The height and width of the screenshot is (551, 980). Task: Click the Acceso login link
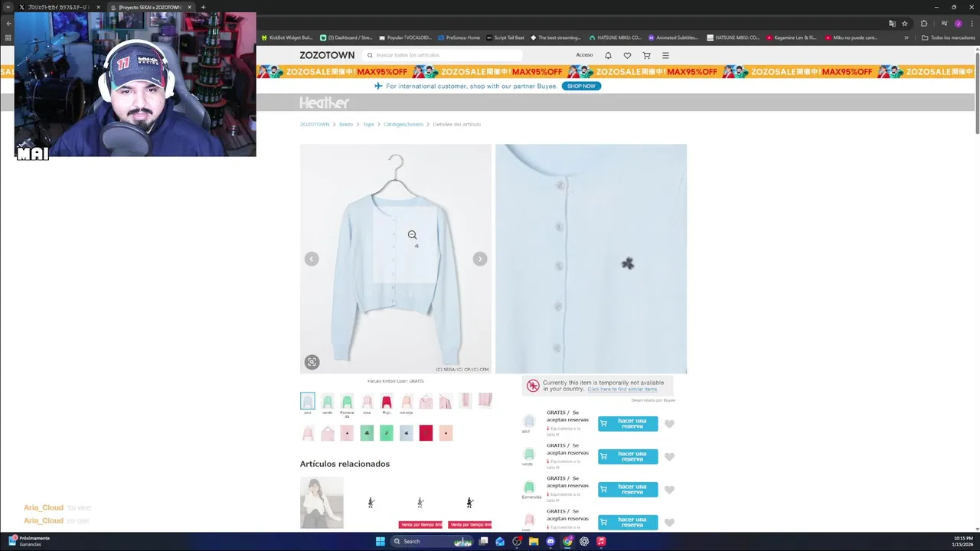[584, 55]
